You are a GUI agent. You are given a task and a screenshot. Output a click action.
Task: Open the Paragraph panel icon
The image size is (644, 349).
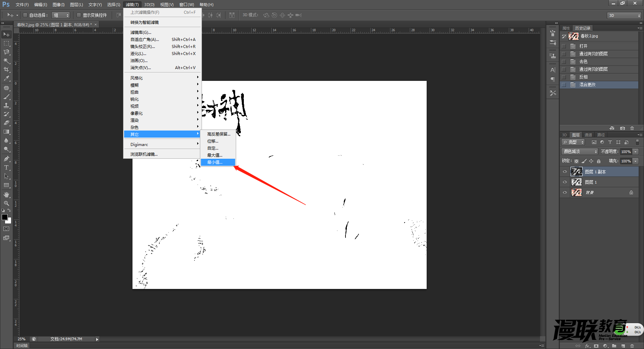click(x=553, y=80)
